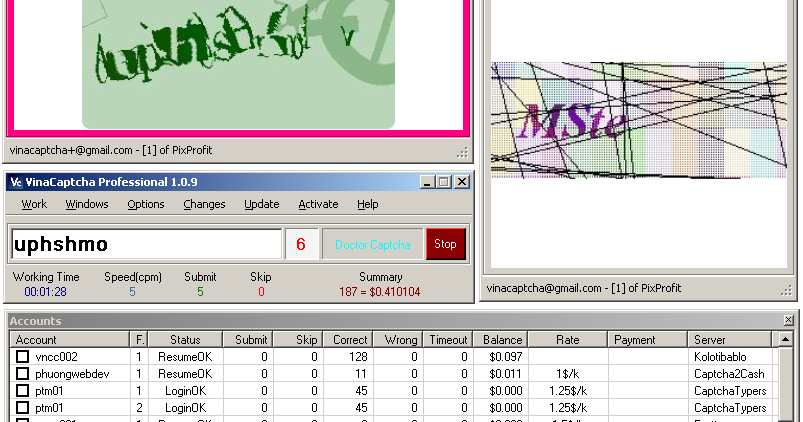Maximize the VinaCaptcha Professional window
Viewport: 803px width, 422px height.
[444, 182]
